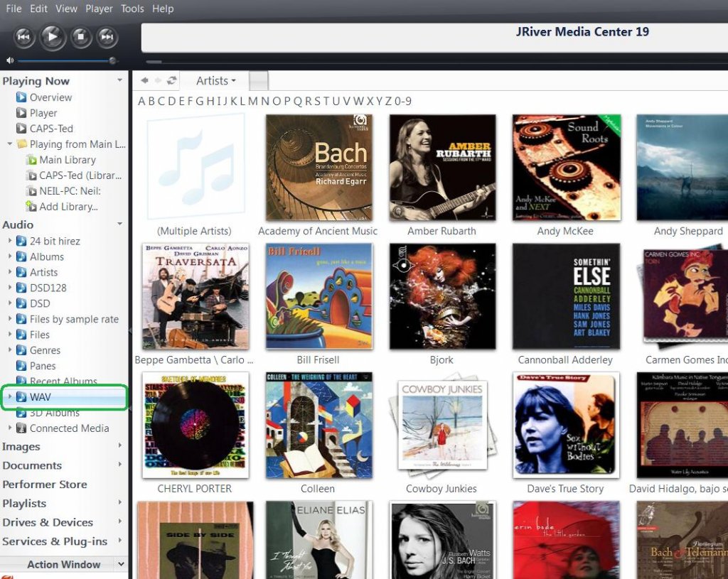Select the CAPS-Ted zone icon
Viewport: 728px width, 579px height.
pos(21,129)
